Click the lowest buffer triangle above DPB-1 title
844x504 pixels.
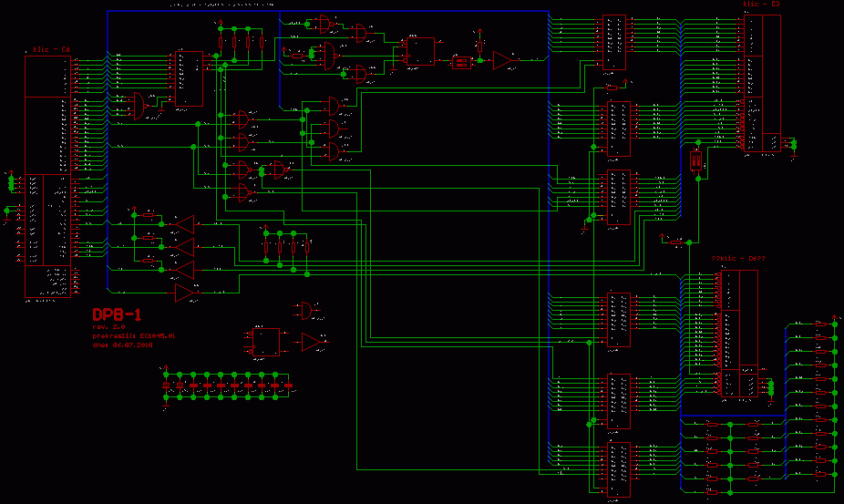click(x=185, y=293)
